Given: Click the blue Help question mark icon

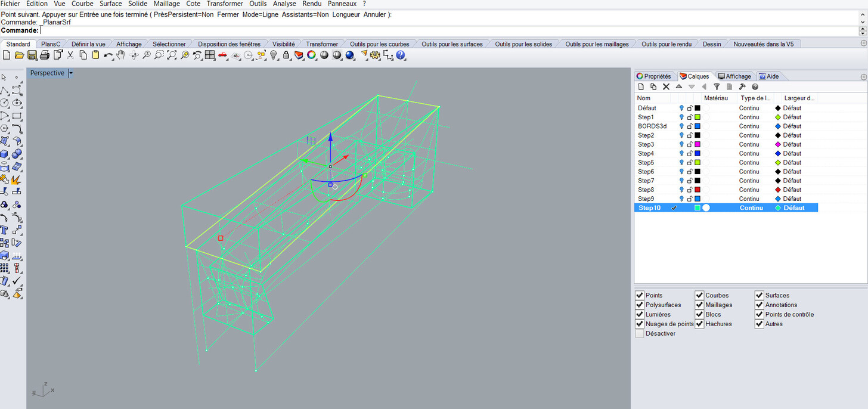Looking at the screenshot, I should tap(401, 55).
